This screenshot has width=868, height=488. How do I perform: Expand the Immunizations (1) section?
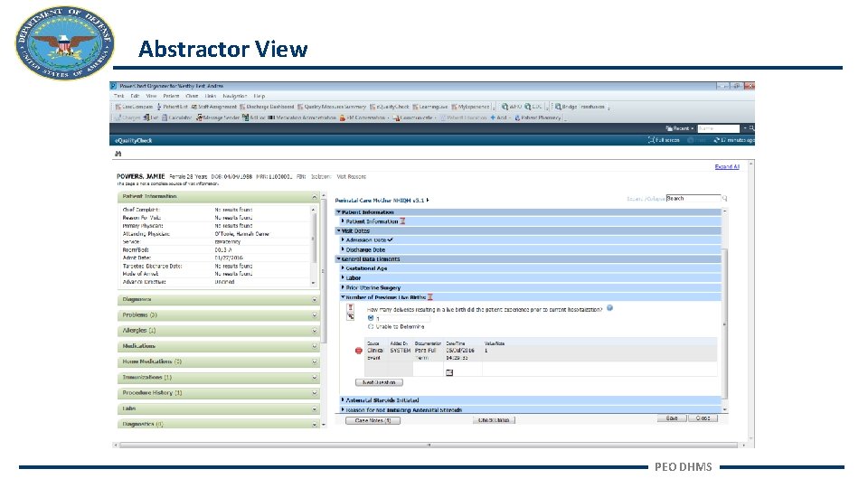[315, 378]
